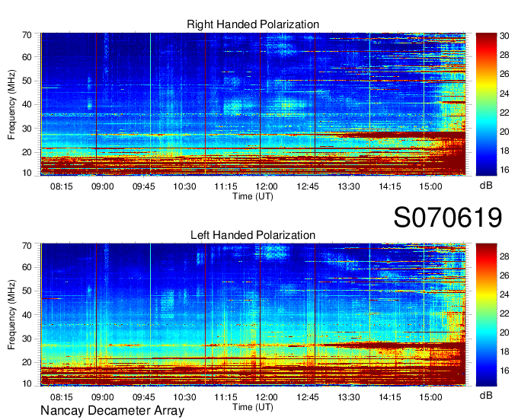Click the Right Handed Polarization spectrogram image
Viewport: 518px width, 420px height.
(x=253, y=104)
